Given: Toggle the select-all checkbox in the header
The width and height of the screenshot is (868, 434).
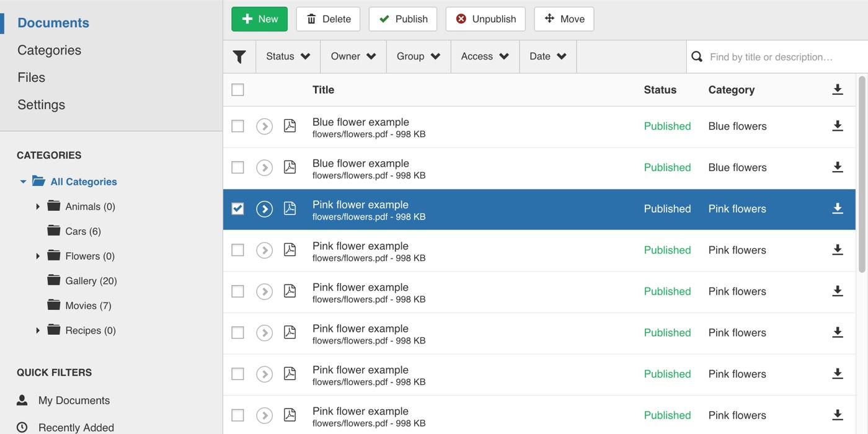Looking at the screenshot, I should point(237,90).
